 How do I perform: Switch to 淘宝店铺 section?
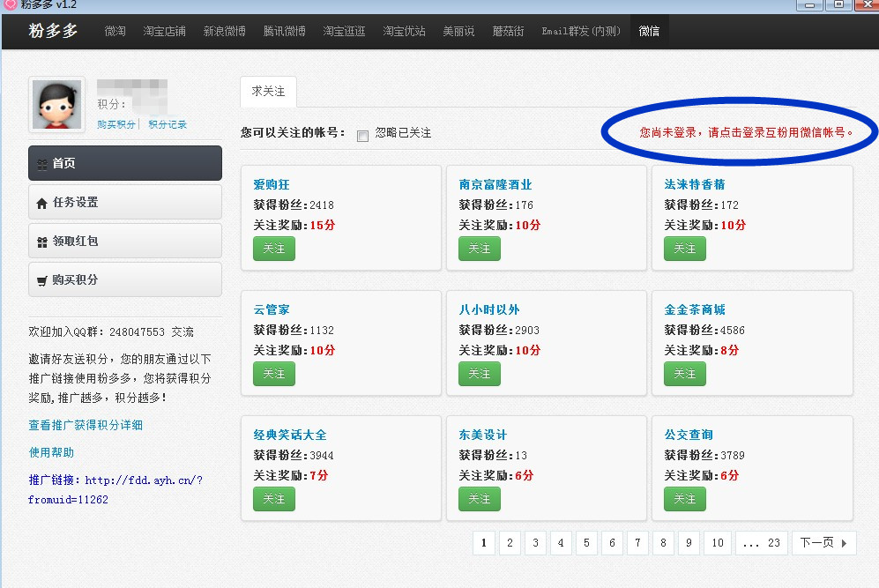(164, 32)
